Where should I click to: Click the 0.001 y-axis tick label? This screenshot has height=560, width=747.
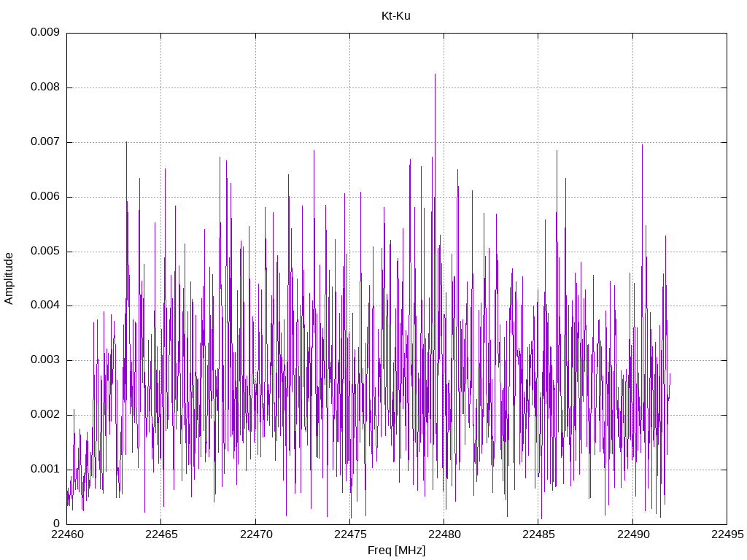click(45, 469)
